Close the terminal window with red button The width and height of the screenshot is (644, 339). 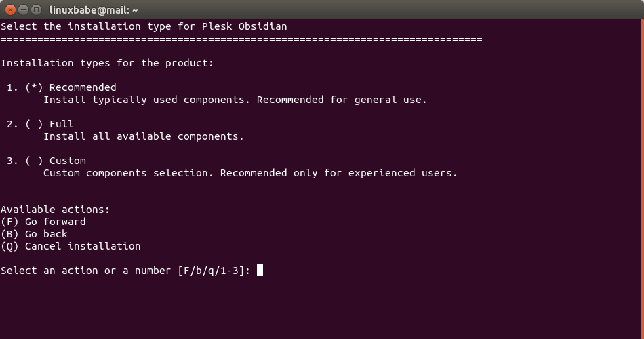pos(10,9)
